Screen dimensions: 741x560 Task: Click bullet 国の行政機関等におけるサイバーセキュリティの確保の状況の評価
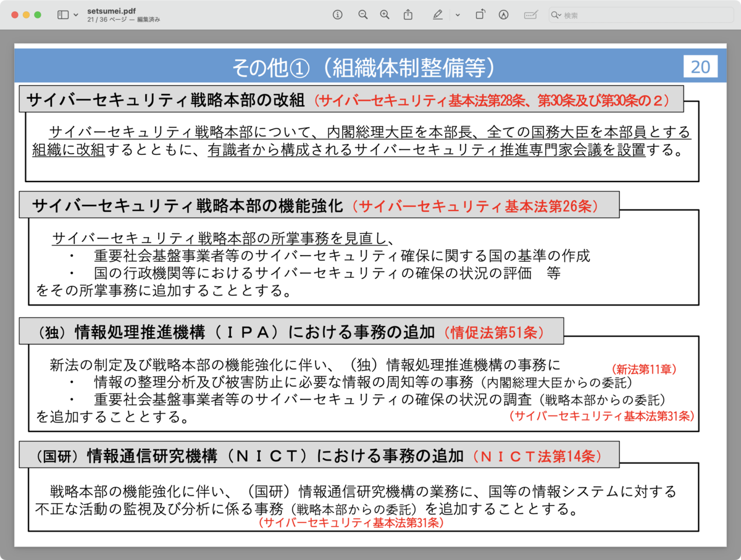(312, 274)
